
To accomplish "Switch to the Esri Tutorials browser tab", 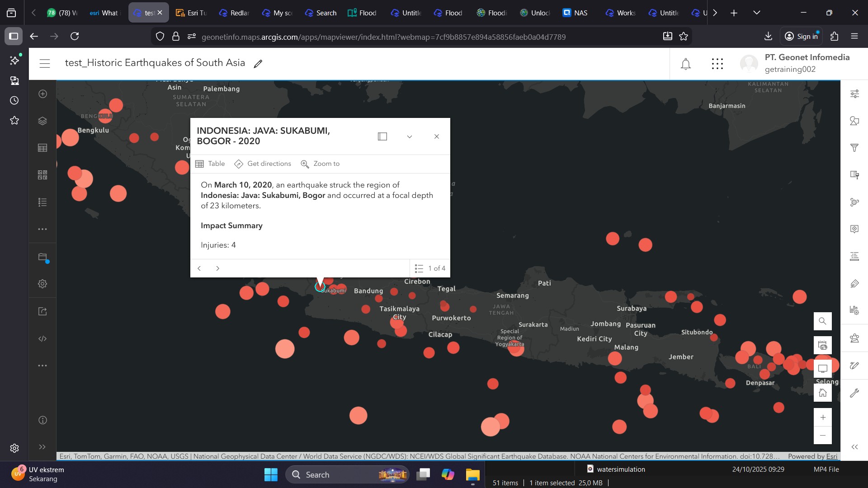I will [x=192, y=13].
